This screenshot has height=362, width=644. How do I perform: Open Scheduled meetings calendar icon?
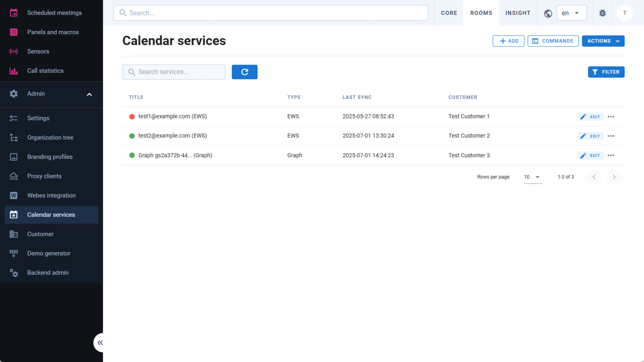pyautogui.click(x=13, y=13)
